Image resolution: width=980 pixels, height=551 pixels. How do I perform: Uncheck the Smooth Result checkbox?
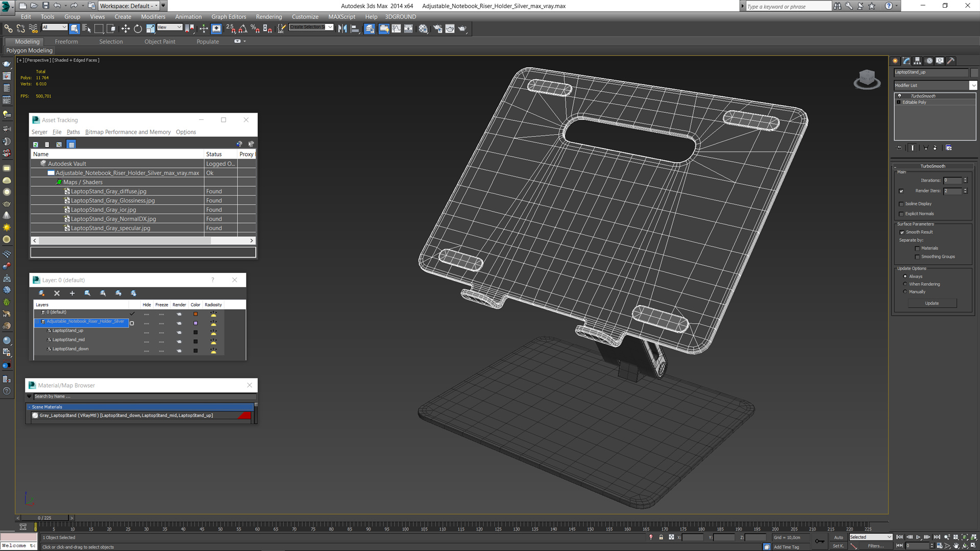pos(902,232)
